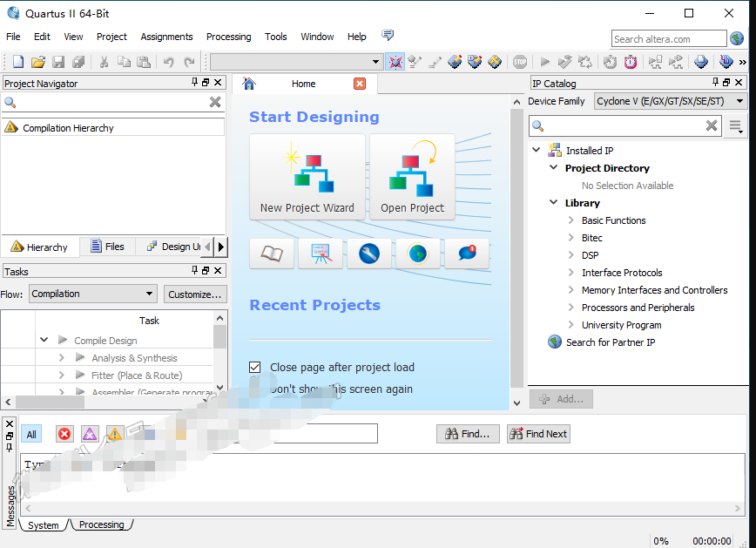Click the feedback speech bubble in menu bar
Viewport: 756px width, 548px height.
pos(388,35)
